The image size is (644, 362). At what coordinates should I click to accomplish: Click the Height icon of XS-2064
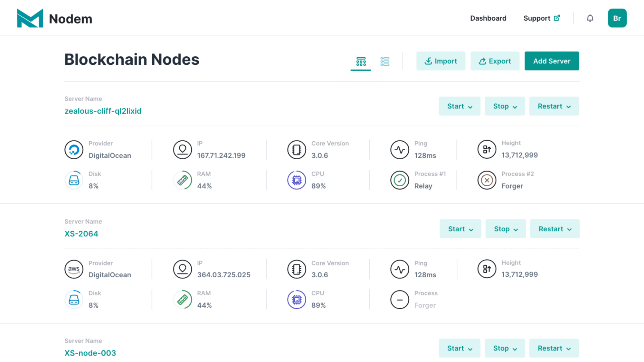[x=487, y=269]
